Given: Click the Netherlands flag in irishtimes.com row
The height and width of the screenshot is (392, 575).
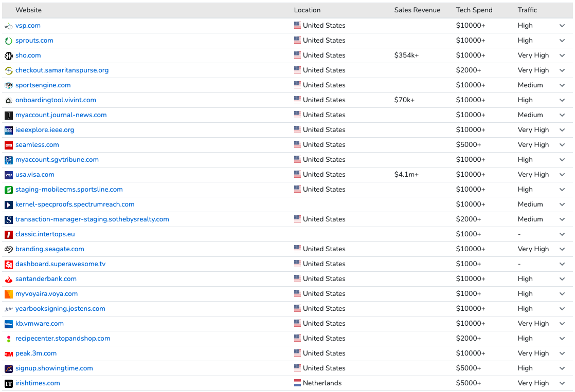Looking at the screenshot, I should [x=297, y=383].
